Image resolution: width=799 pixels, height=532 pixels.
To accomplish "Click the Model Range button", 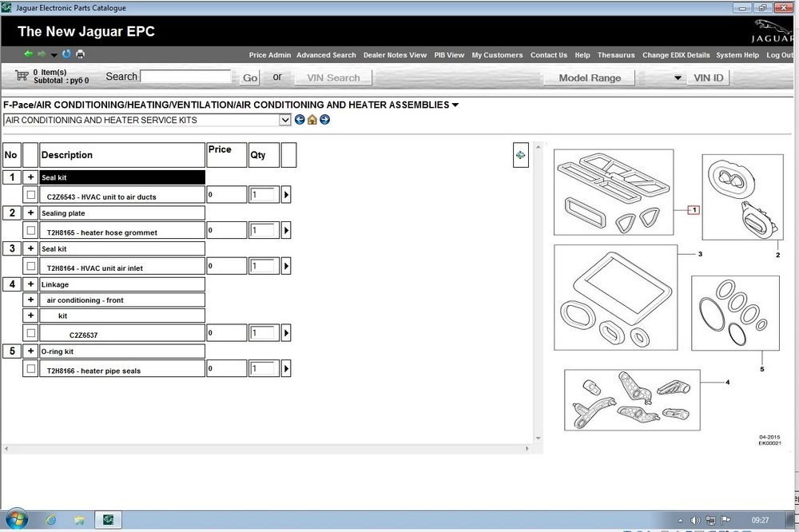I will [x=590, y=77].
